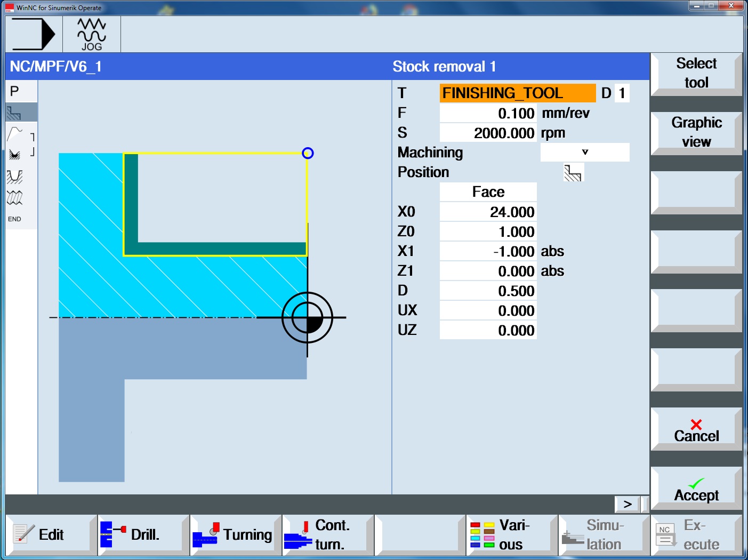Image resolution: width=748 pixels, height=560 pixels.
Task: Open the Simulation softkey
Action: (605, 535)
